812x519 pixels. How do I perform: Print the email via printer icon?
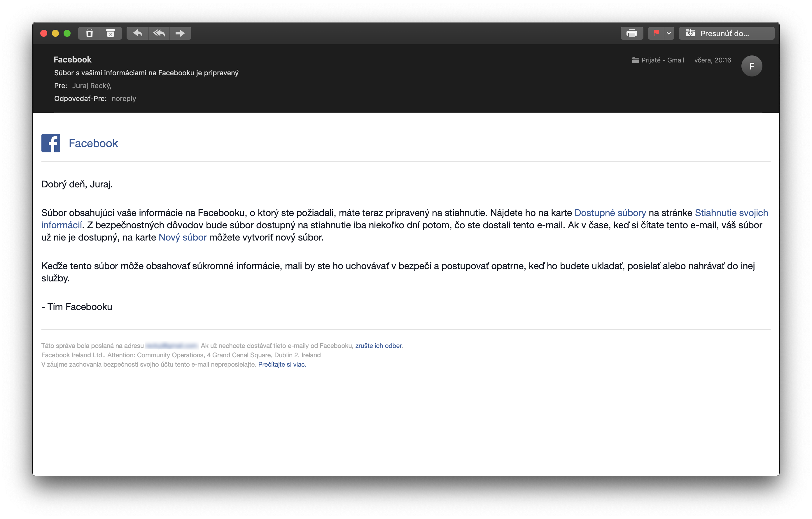(x=631, y=33)
